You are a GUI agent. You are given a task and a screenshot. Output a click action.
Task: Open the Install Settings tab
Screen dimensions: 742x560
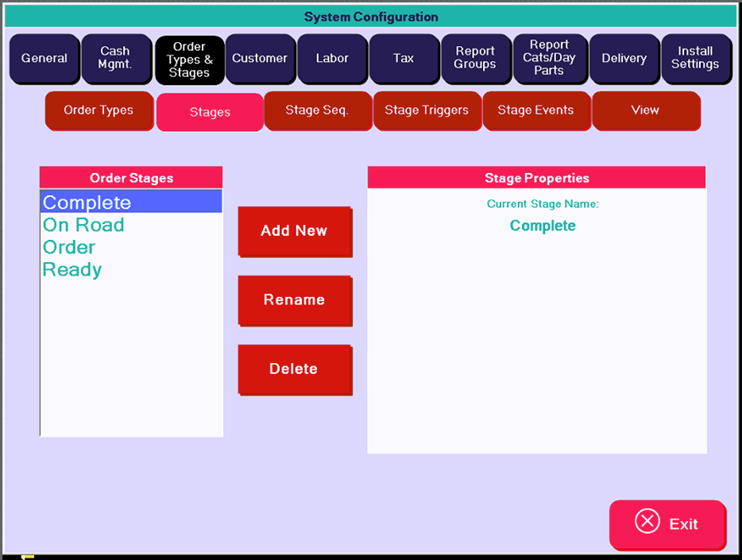click(x=696, y=59)
